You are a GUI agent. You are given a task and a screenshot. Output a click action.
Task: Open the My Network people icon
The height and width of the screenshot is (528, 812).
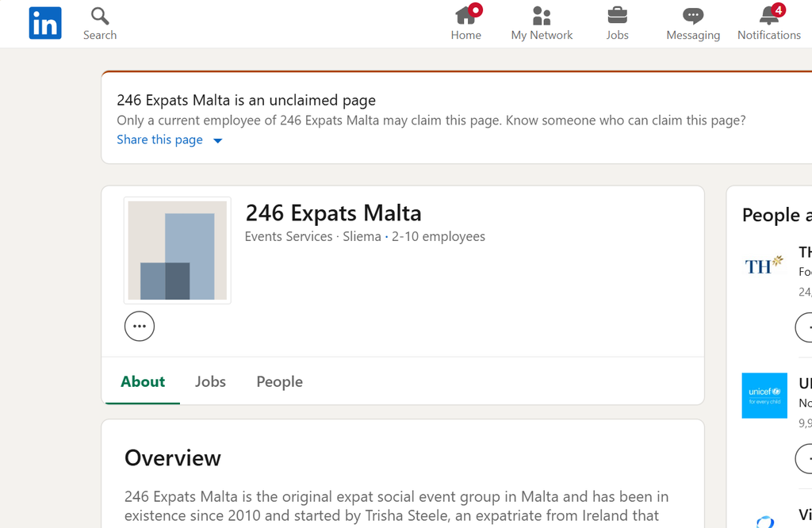(542, 16)
